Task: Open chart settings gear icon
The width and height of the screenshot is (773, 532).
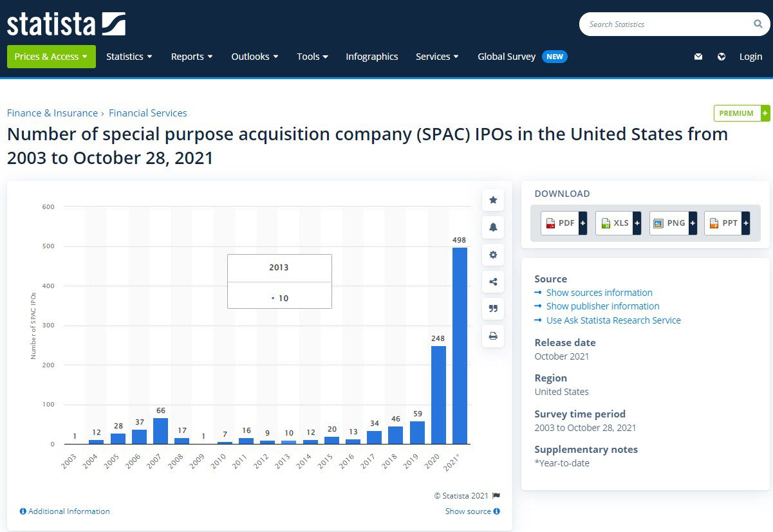Action: pos(493,255)
